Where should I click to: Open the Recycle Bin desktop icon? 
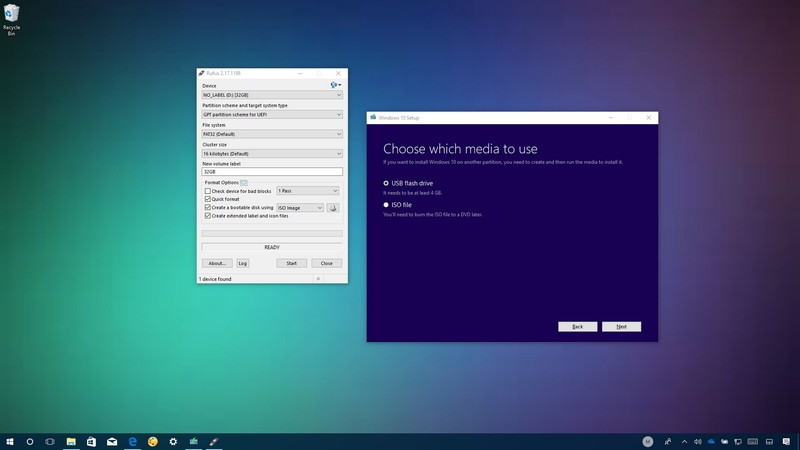pyautogui.click(x=11, y=20)
